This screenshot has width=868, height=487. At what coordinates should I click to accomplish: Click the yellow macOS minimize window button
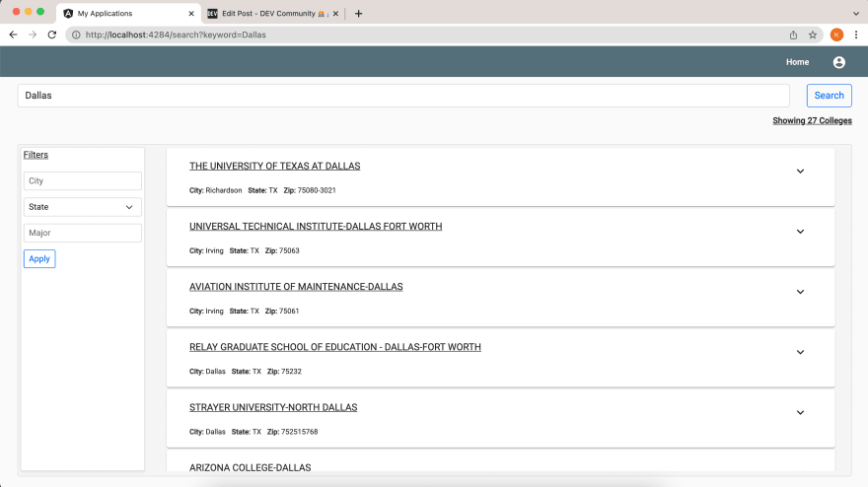tap(29, 12)
